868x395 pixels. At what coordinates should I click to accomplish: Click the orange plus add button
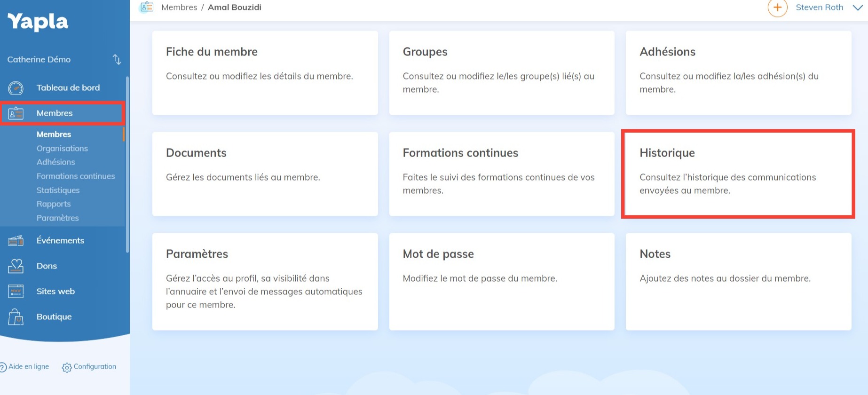[x=778, y=8]
